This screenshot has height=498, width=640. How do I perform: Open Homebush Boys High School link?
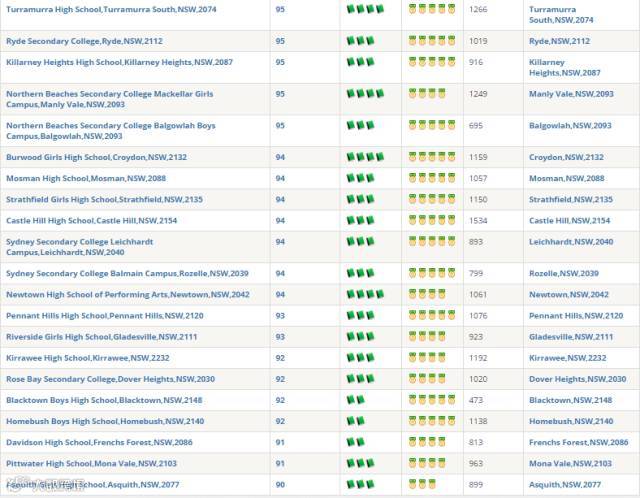(x=105, y=422)
